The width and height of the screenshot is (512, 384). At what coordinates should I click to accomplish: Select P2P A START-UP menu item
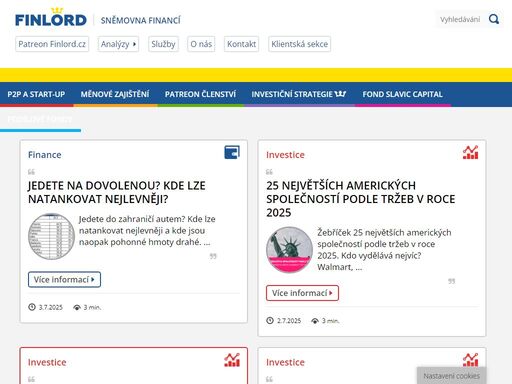[36, 94]
